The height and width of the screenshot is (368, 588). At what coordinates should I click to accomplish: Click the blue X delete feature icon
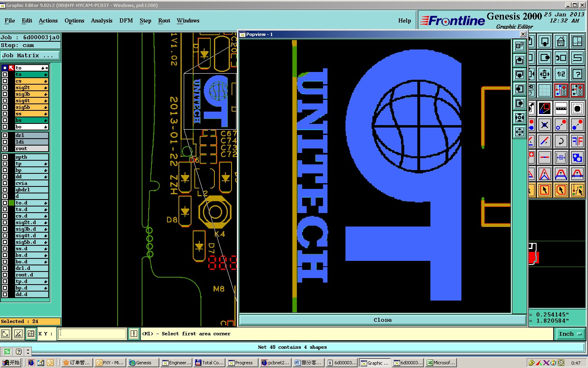[545, 125]
